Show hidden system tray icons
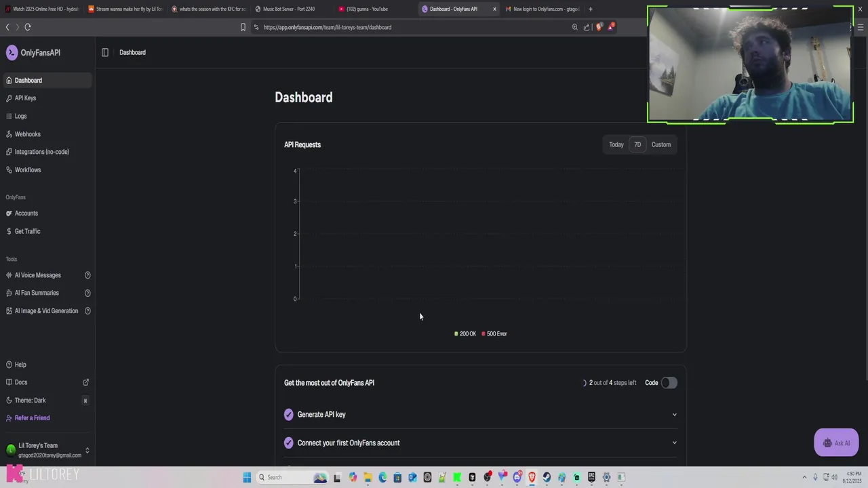The width and height of the screenshot is (868, 488). [x=805, y=477]
